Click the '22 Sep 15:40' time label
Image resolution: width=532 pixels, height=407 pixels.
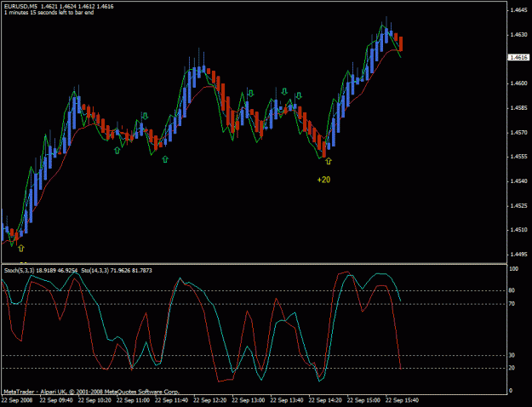(402, 400)
